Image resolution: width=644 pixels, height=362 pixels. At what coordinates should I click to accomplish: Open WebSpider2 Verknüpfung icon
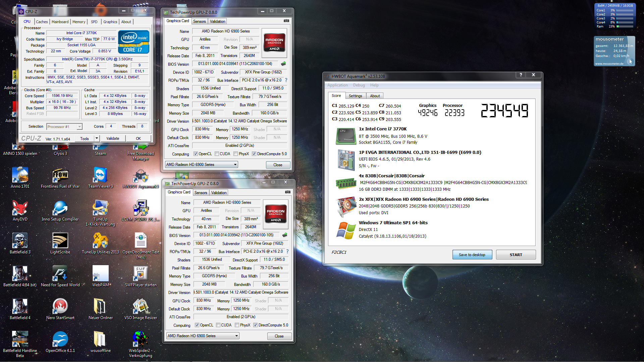[x=141, y=344]
